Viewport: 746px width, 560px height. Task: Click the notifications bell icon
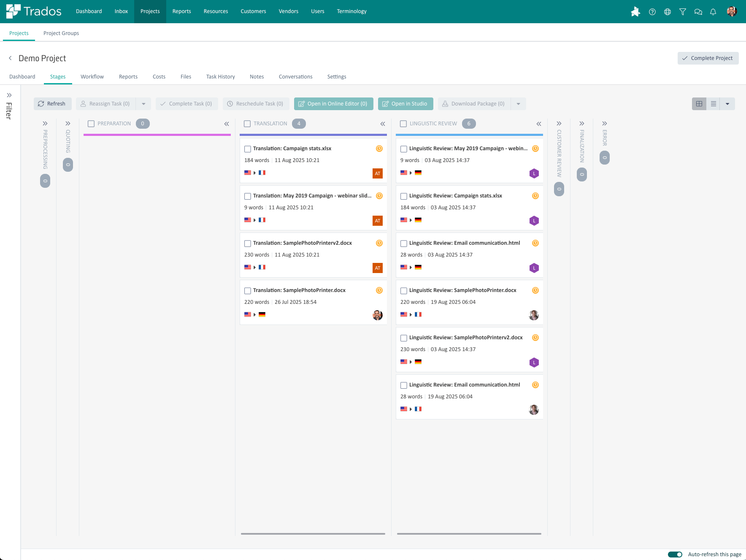coord(713,12)
